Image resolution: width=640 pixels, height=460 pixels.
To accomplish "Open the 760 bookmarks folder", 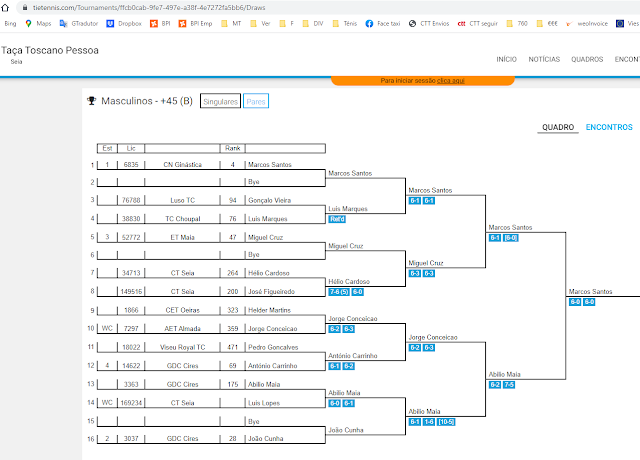I will [x=517, y=24].
